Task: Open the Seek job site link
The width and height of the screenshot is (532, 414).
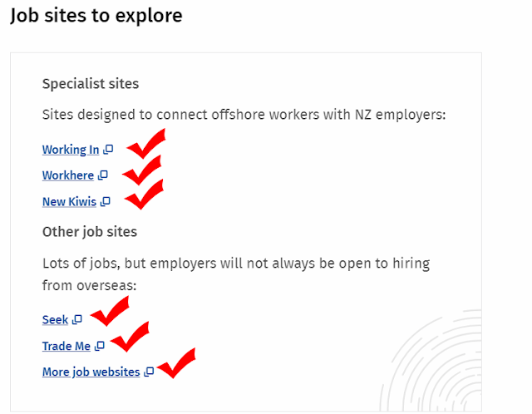Action: (x=56, y=320)
